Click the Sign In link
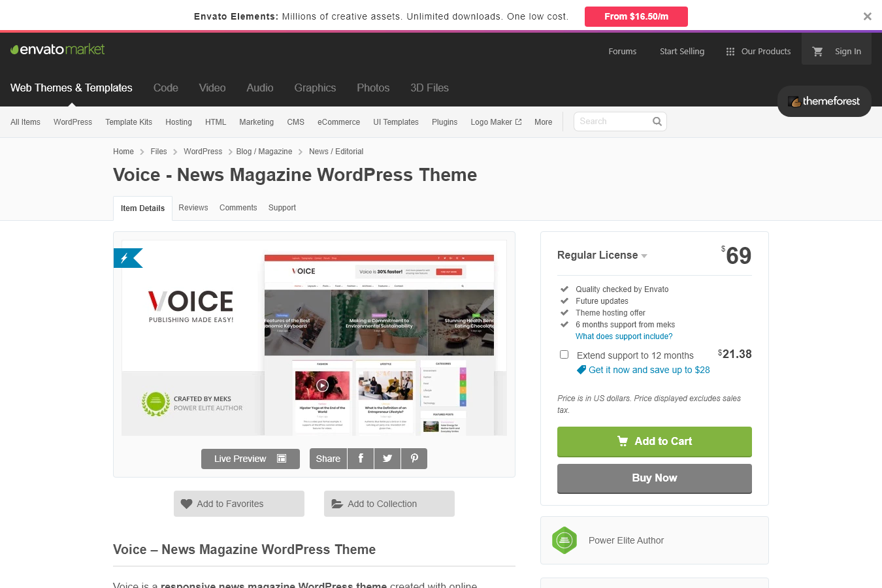The image size is (882, 588). pos(848,52)
